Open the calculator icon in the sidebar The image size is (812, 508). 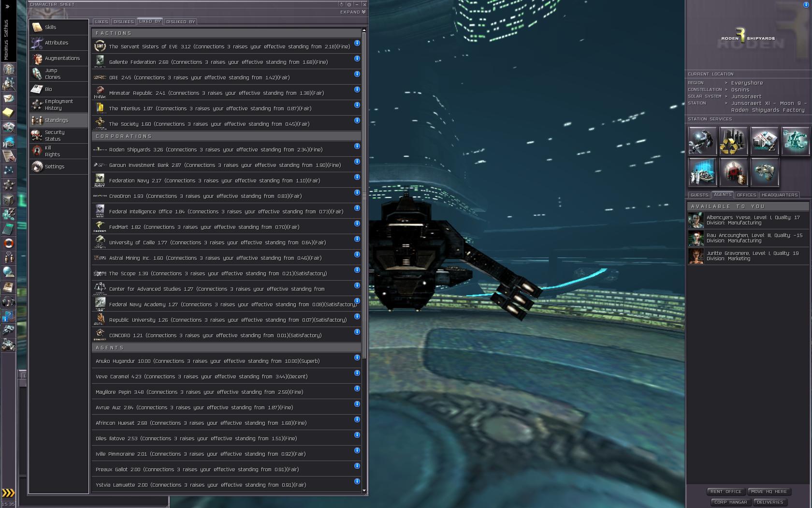click(x=8, y=229)
